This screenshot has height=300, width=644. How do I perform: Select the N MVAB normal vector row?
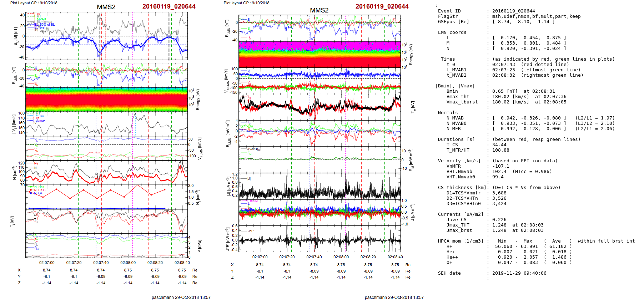tap(528, 118)
